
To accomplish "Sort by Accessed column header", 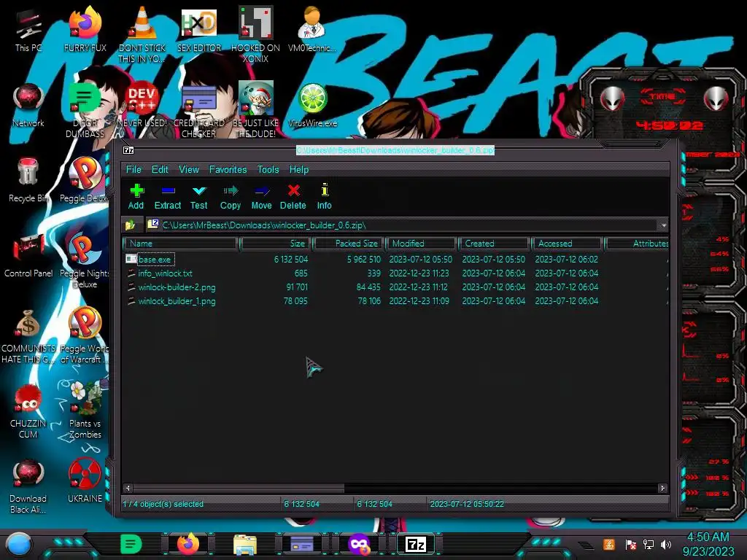I will (568, 244).
